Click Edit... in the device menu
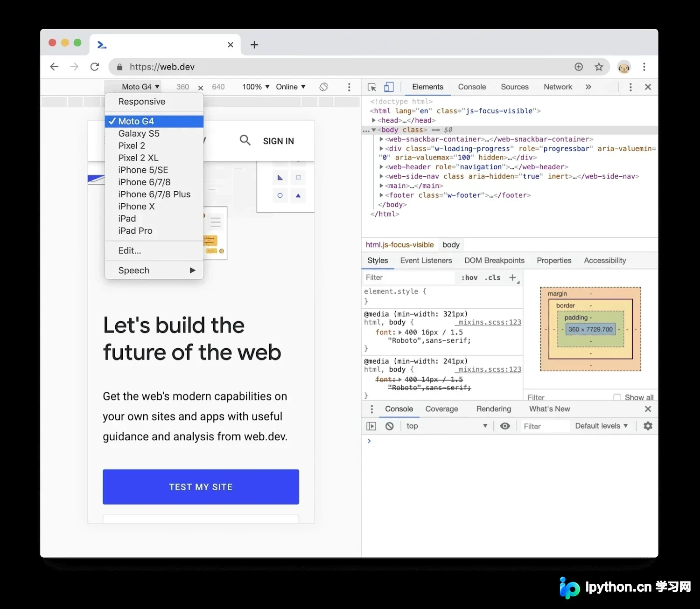Image resolution: width=700 pixels, height=609 pixels. point(154,250)
